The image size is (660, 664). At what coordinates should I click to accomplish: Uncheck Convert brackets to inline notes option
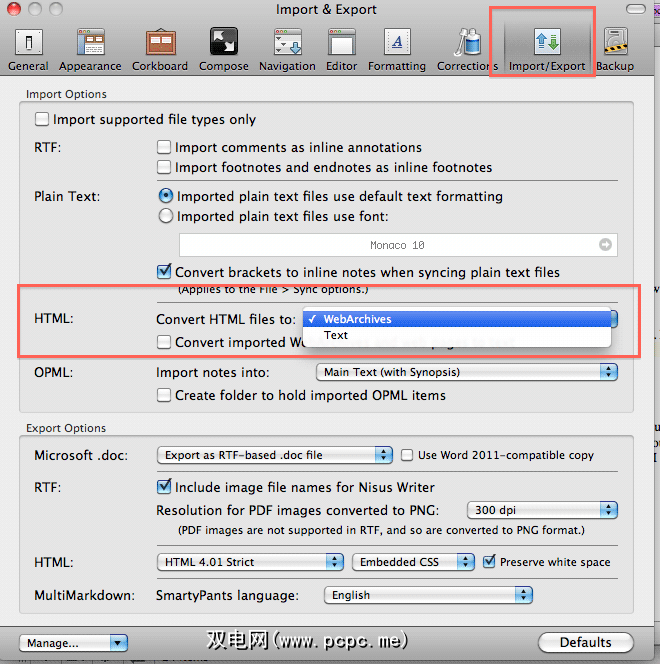[x=164, y=271]
